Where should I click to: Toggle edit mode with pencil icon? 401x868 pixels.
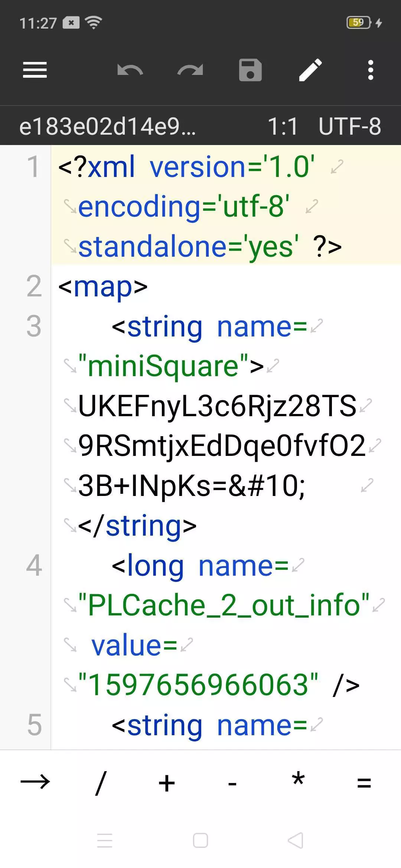pos(310,70)
